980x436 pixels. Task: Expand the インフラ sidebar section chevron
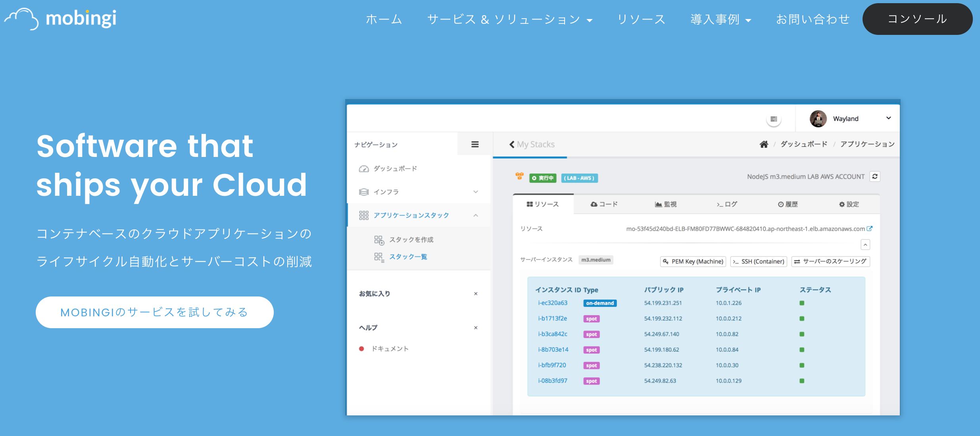pyautogui.click(x=476, y=192)
